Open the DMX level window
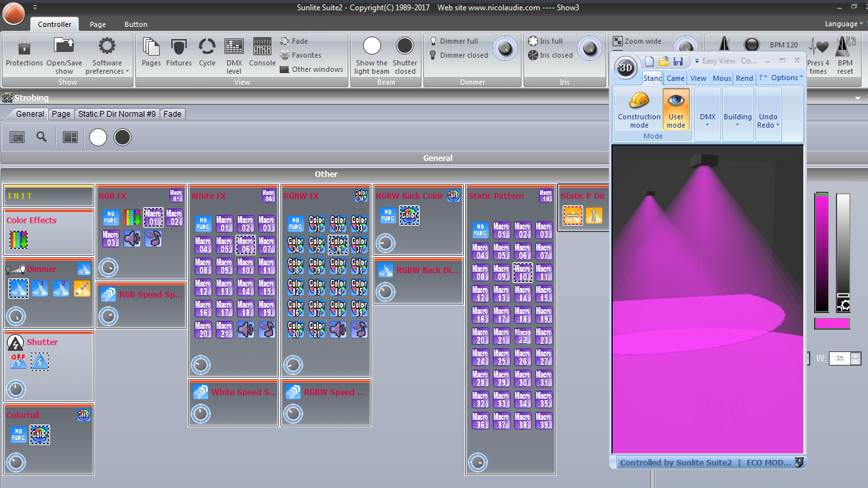The width and height of the screenshot is (868, 488). click(234, 55)
